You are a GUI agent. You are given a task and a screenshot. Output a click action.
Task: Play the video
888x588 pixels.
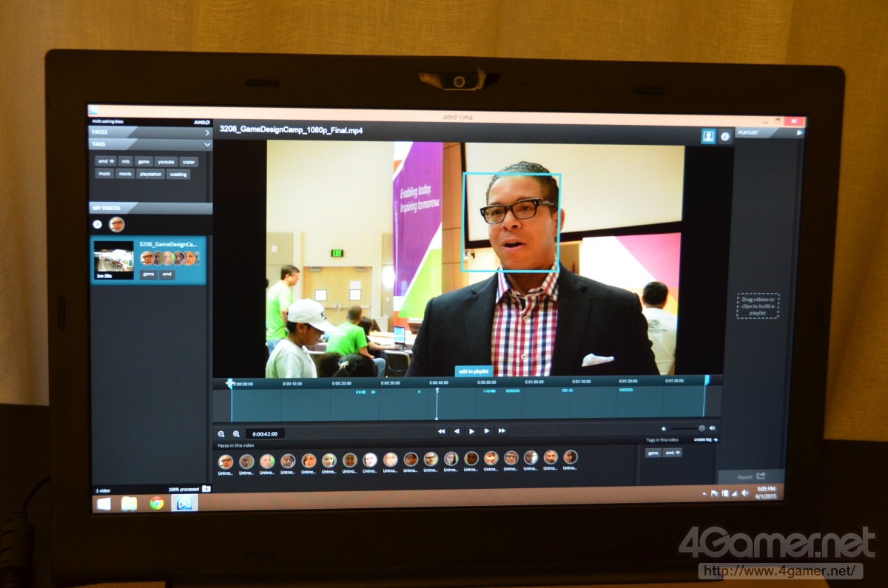pyautogui.click(x=471, y=431)
